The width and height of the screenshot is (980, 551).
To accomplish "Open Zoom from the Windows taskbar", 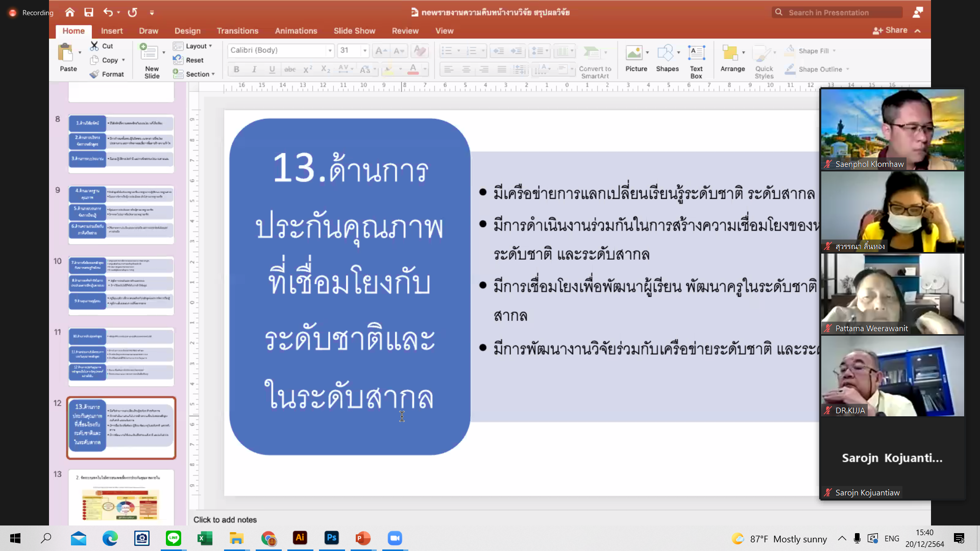I will [395, 538].
